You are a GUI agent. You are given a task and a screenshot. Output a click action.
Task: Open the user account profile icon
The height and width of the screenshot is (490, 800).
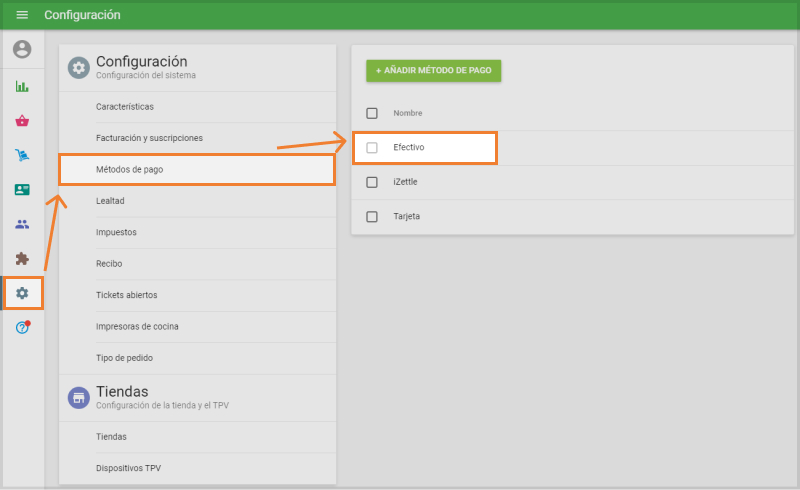pos(22,49)
